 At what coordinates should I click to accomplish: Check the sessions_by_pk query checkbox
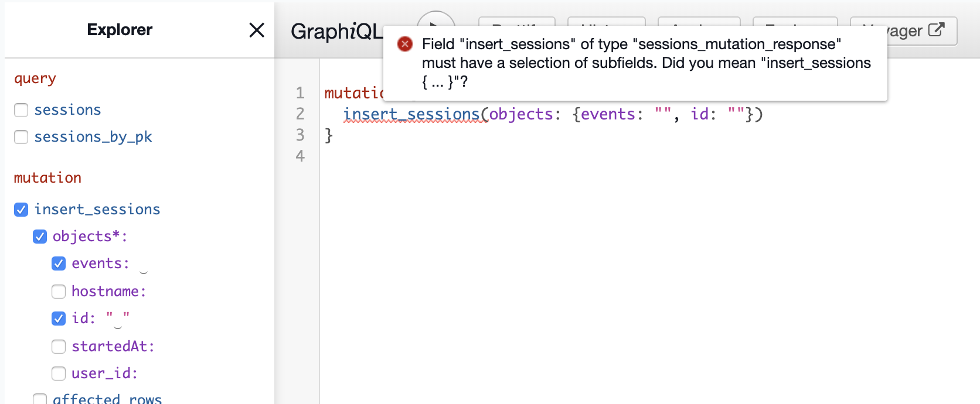pyautogui.click(x=21, y=137)
